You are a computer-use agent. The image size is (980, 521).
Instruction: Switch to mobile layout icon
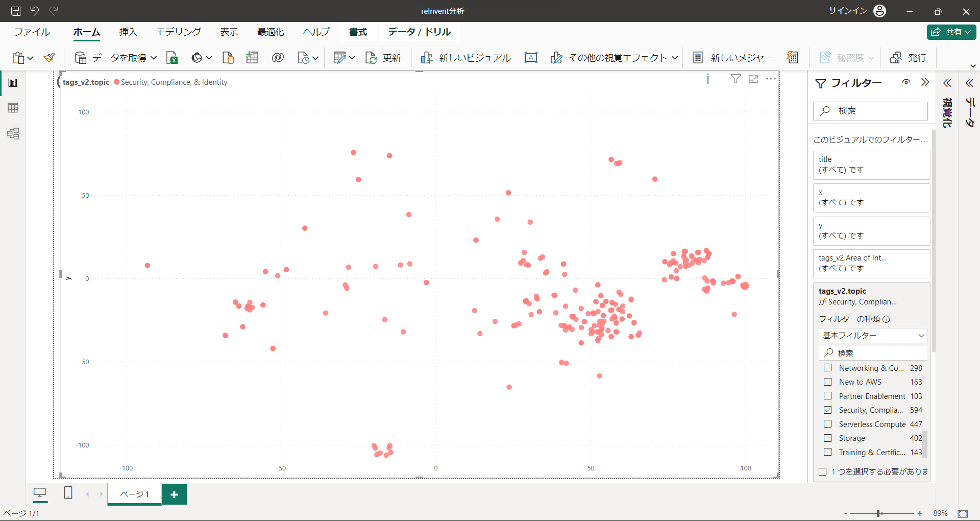(x=68, y=493)
